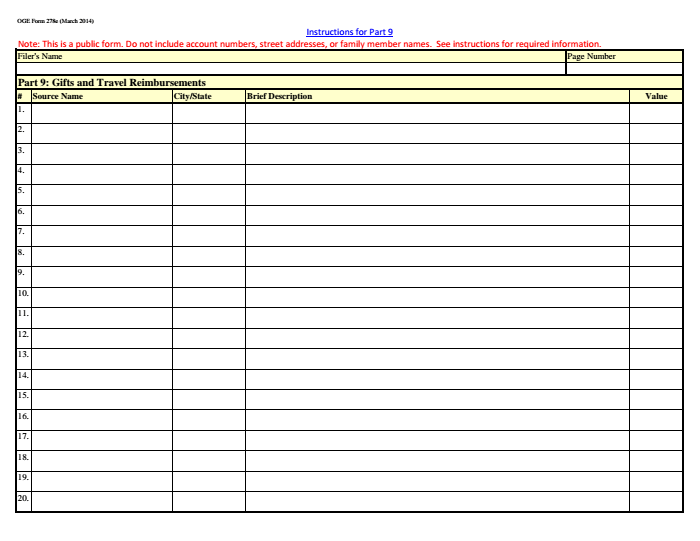Click the Value cell in row 20

[x=656, y=501]
